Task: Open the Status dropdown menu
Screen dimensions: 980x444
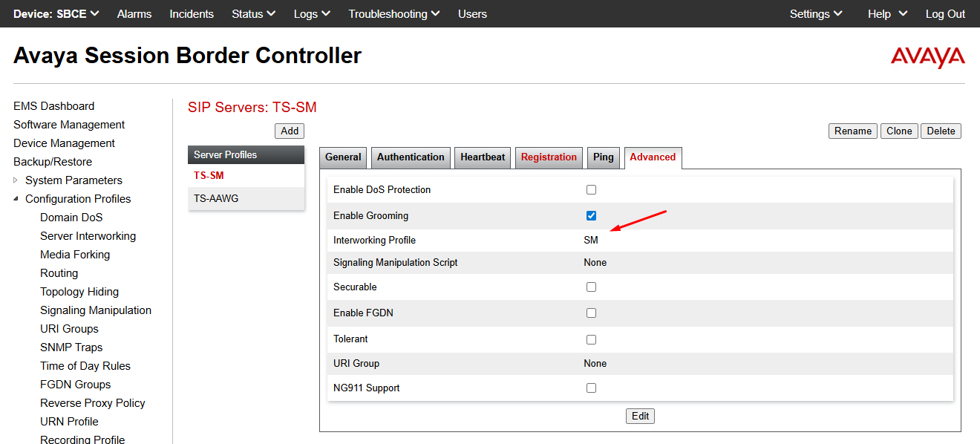Action: (253, 14)
